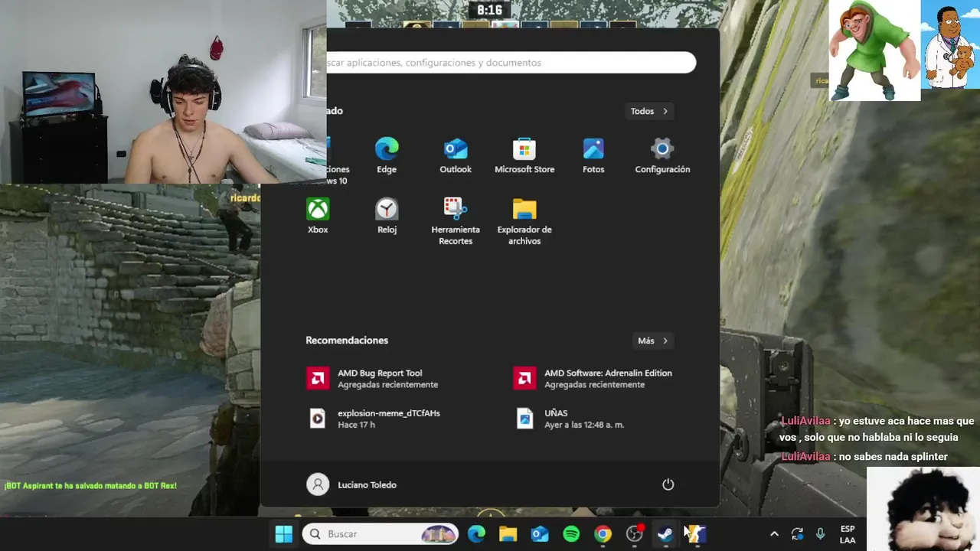
Task: Click the sync icon in system tray
Action: pos(797,534)
